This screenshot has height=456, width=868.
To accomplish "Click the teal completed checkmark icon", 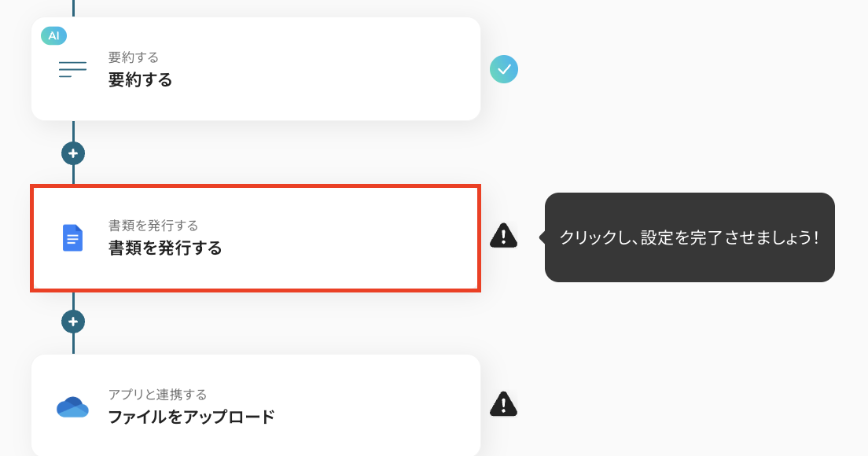I will pos(504,69).
